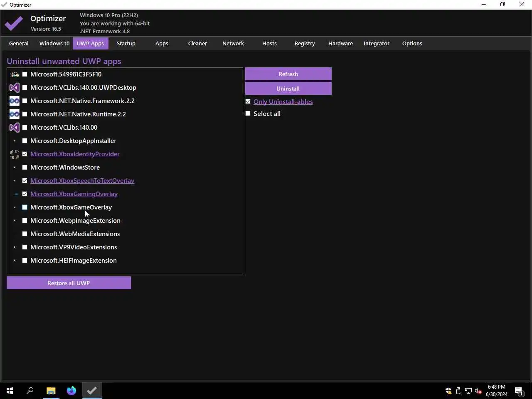
Task: Check Microsoft.VP9VideoExtensions checkbox
Action: 25,247
